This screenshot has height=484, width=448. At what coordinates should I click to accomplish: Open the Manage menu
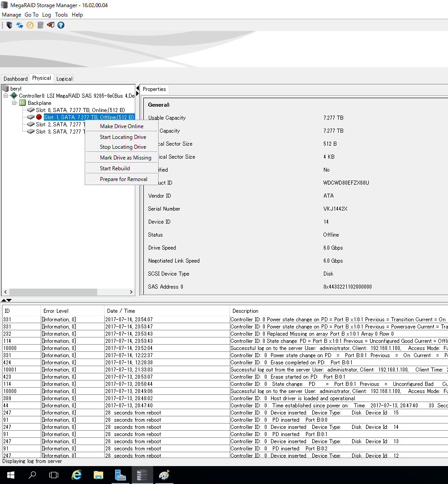(x=11, y=14)
